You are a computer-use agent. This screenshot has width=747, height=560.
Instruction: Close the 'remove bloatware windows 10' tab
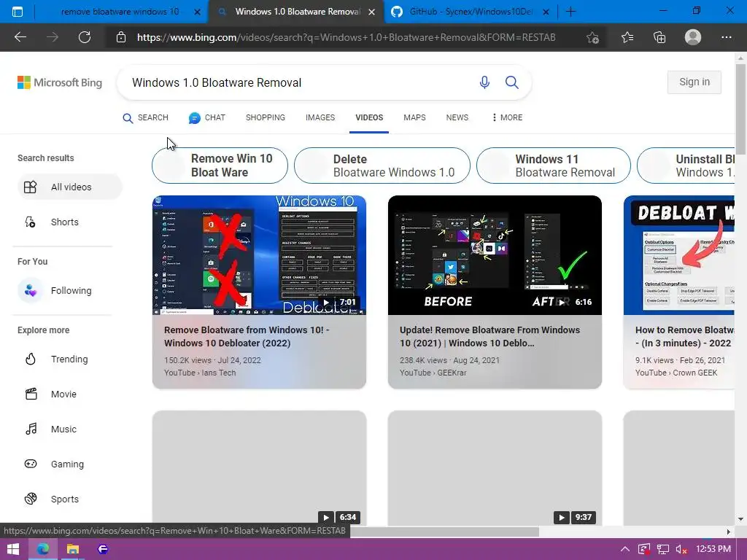pos(197,12)
